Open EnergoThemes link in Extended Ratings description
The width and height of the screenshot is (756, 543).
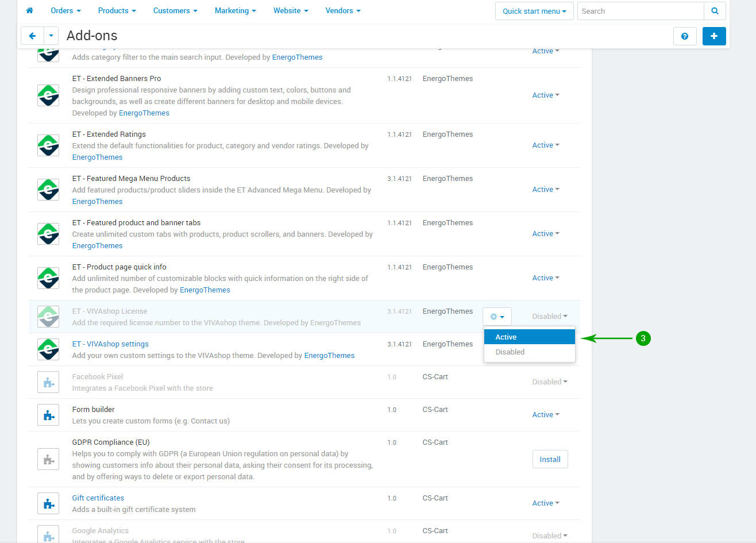point(97,157)
